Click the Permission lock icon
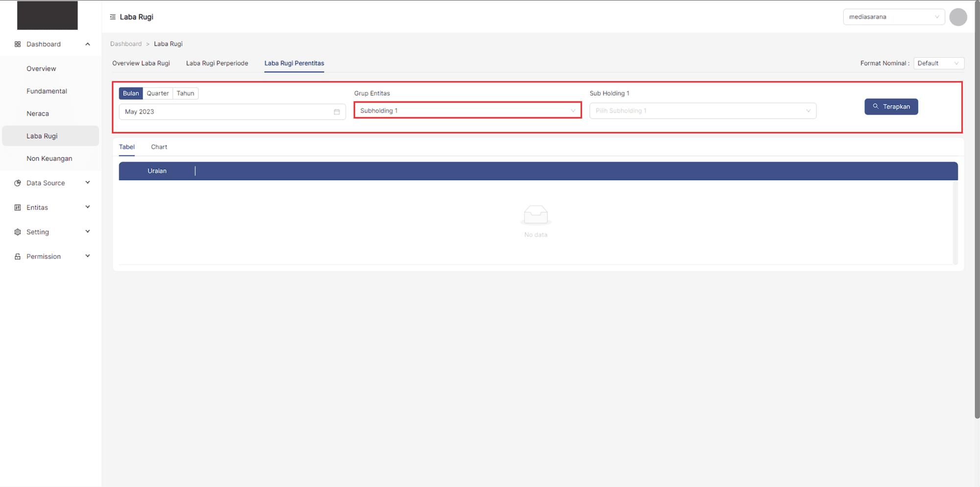Screen dimensions: 980x487 [18, 256]
